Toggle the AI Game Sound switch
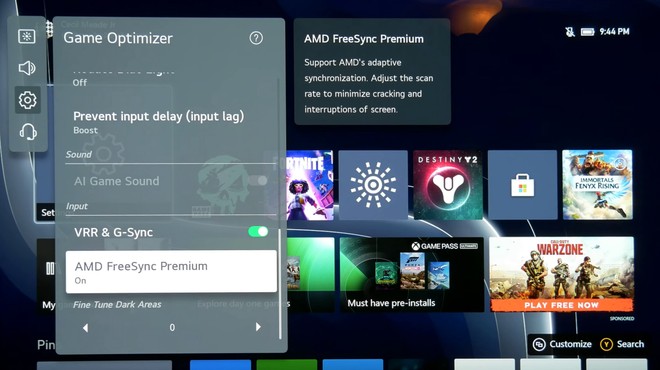Screen dimensions: 660x370 coord(258,181)
